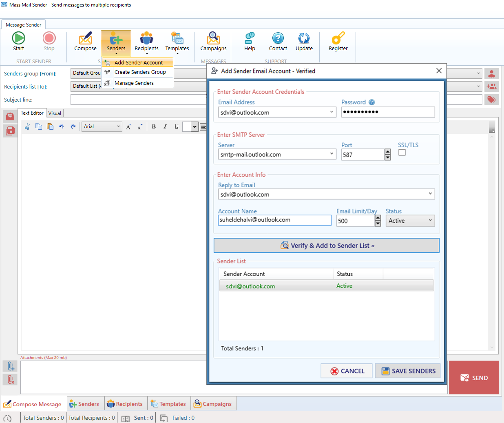Increase font size with grow icon

coord(128,127)
